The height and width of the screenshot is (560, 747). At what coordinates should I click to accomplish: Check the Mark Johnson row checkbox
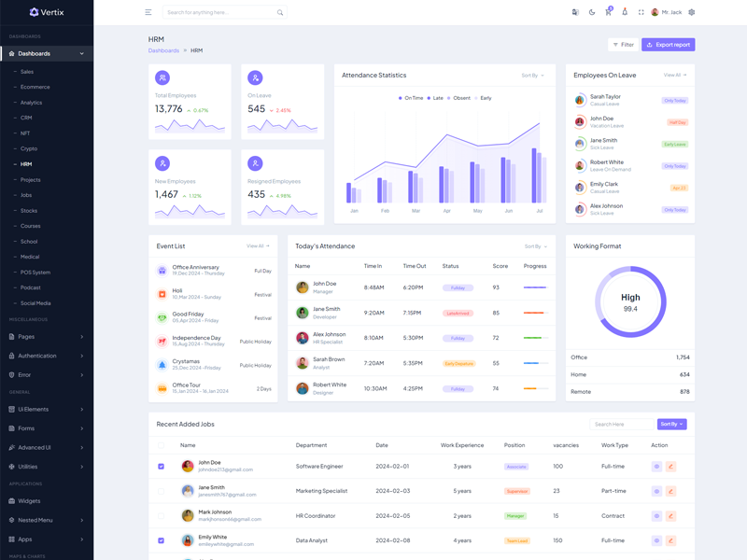point(161,515)
